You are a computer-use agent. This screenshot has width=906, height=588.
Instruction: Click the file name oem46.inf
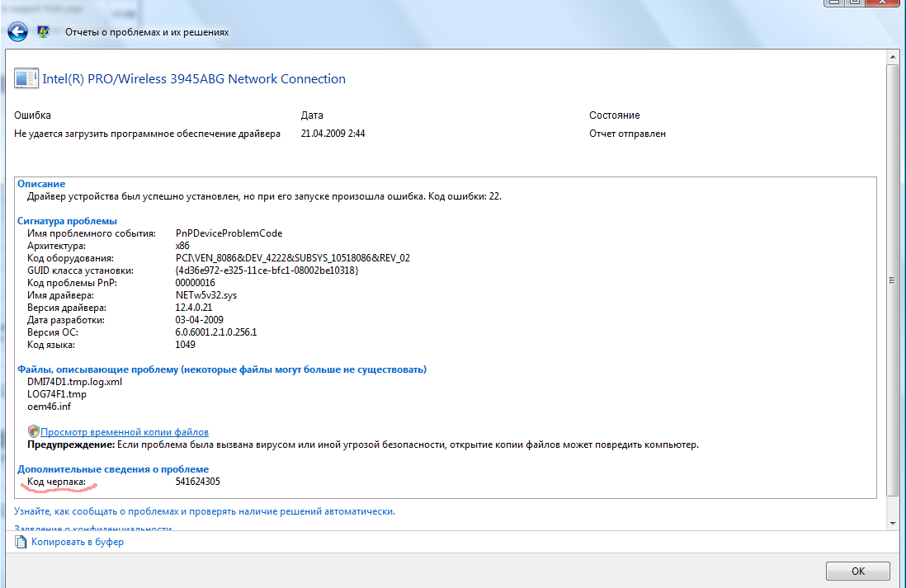click(50, 407)
